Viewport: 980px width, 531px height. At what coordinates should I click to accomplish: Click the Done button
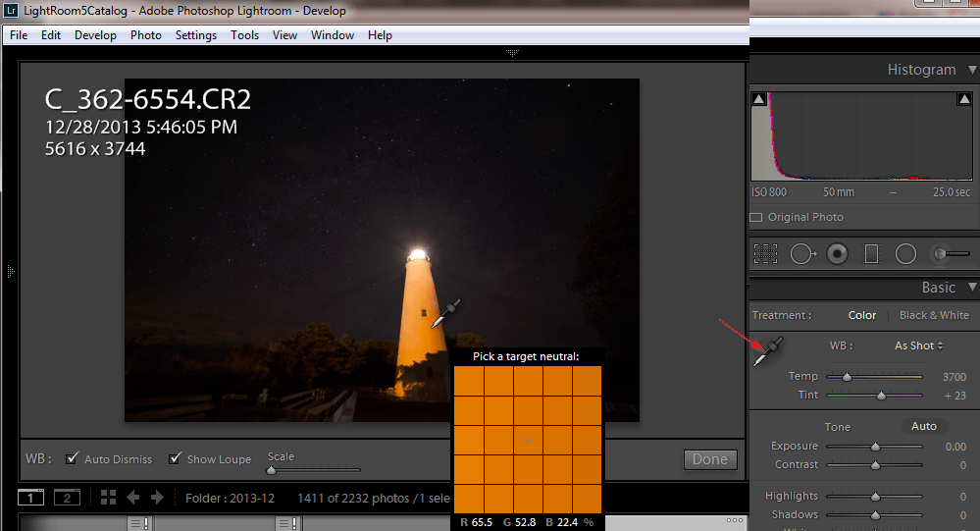tap(710, 459)
